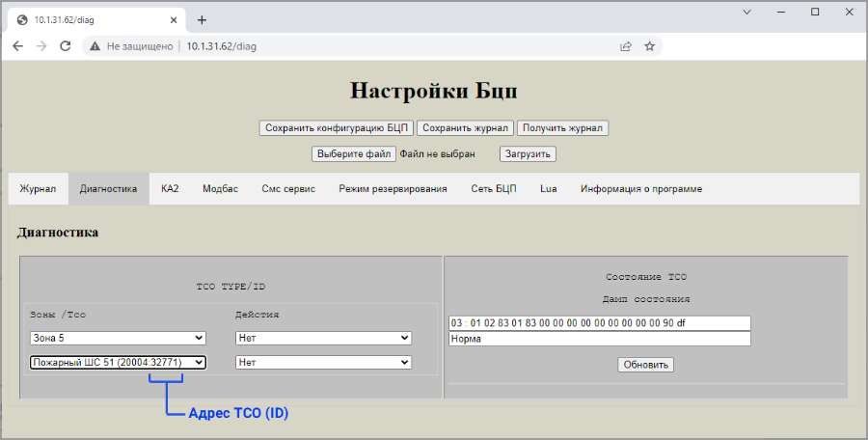Click the Обновить button
This screenshot has width=868, height=440.
645,365
